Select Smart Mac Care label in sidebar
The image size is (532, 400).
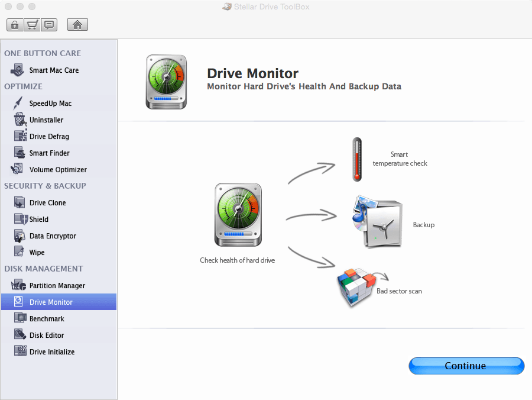pyautogui.click(x=54, y=70)
